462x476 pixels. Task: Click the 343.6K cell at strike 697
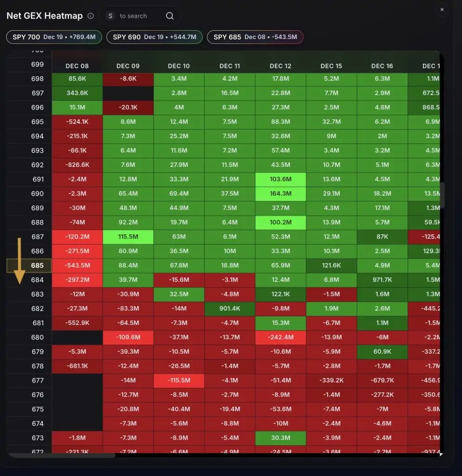[x=77, y=93]
